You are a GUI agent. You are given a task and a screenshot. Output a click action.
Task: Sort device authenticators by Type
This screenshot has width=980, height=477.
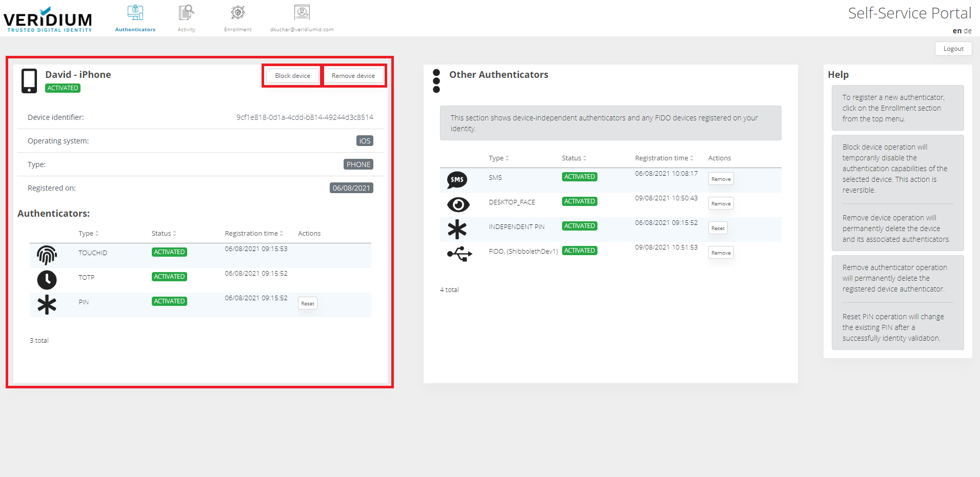(88, 234)
